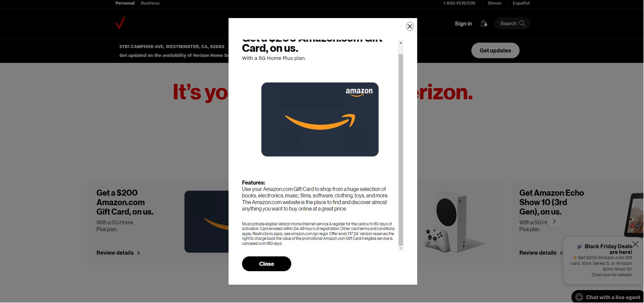
Task: Click the Sign in button
Action: pos(463,24)
